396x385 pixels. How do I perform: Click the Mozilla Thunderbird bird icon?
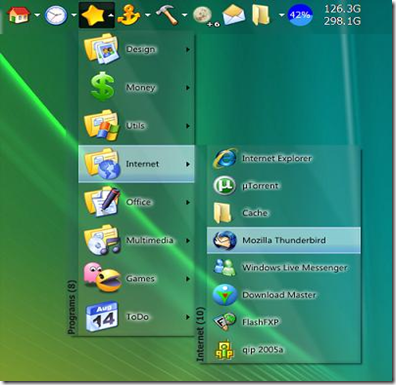pyautogui.click(x=225, y=240)
